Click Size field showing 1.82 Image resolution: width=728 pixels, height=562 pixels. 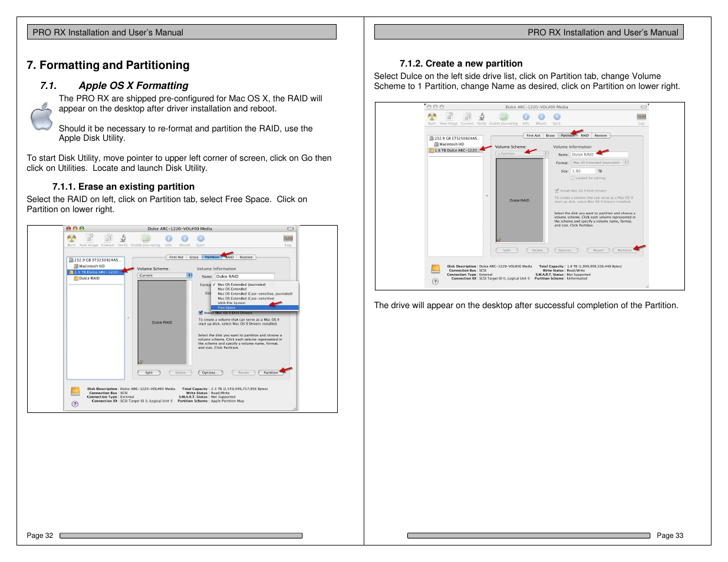(583, 171)
